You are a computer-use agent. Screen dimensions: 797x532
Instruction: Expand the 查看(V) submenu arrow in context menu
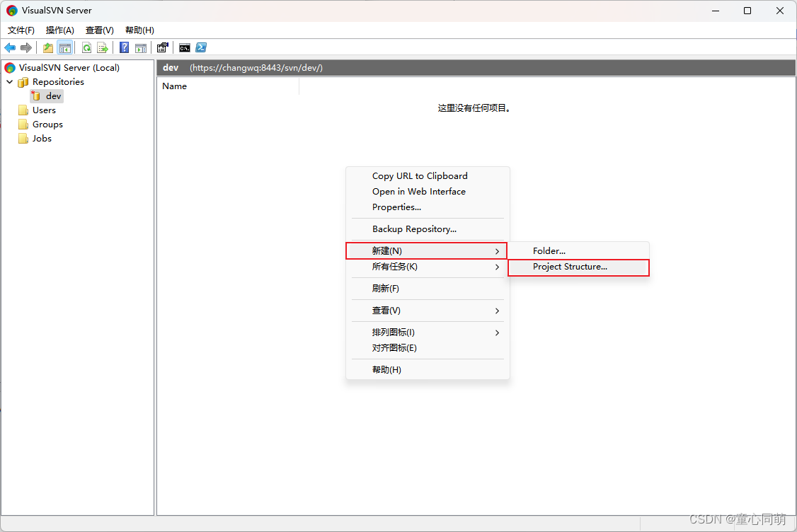[x=497, y=311]
